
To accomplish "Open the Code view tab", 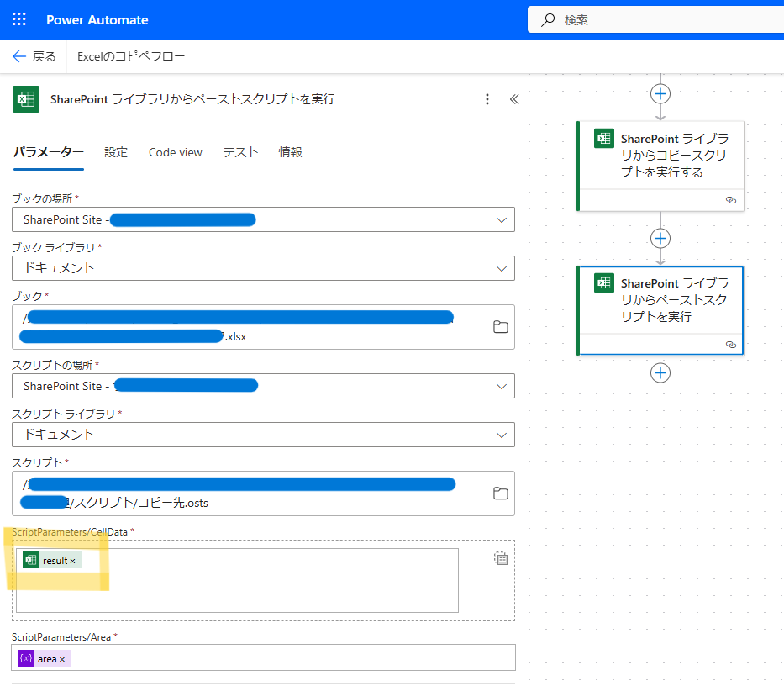I will point(176,152).
